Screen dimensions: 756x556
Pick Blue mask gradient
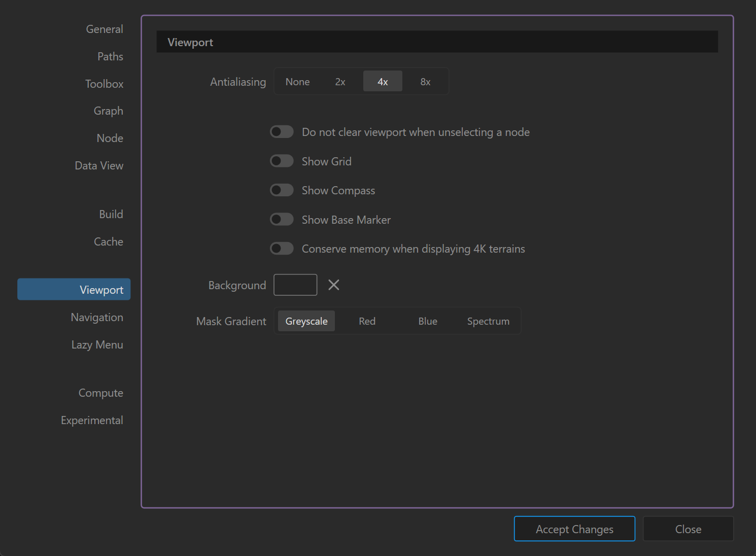click(428, 321)
